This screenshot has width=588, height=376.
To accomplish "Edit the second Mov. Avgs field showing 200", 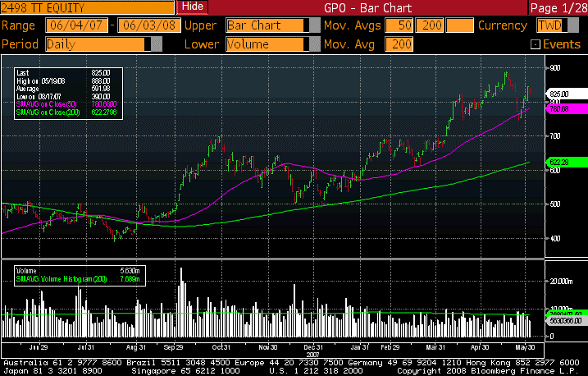I will tap(430, 25).
